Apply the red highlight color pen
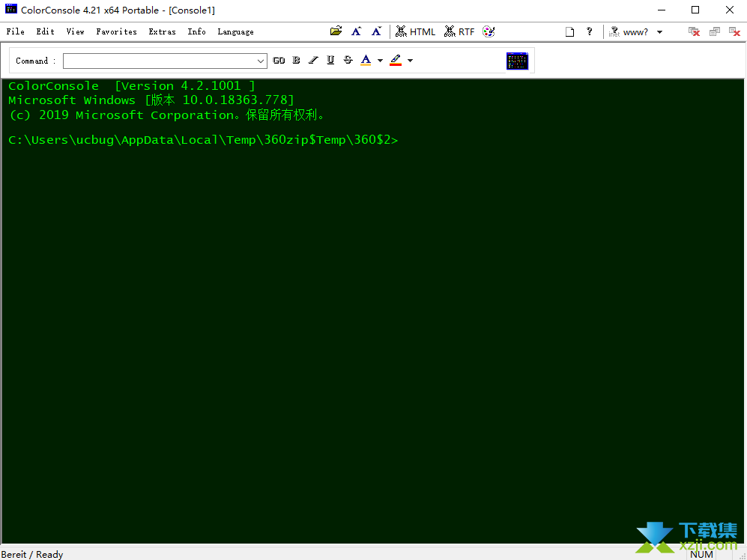The height and width of the screenshot is (560, 747). (x=396, y=60)
